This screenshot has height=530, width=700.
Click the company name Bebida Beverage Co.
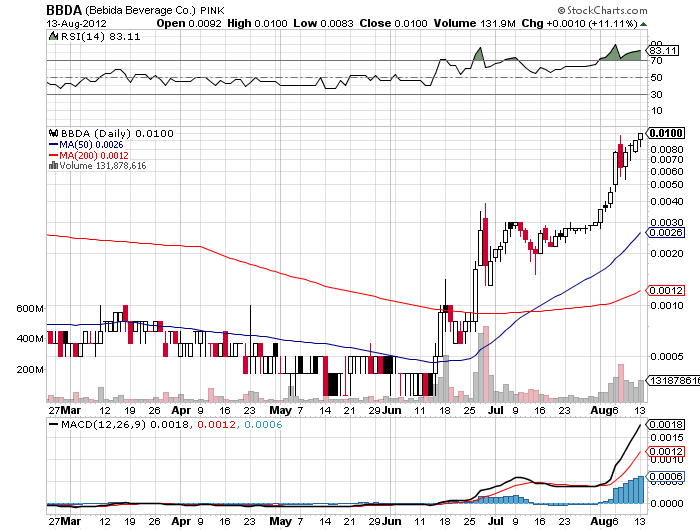[x=141, y=10]
